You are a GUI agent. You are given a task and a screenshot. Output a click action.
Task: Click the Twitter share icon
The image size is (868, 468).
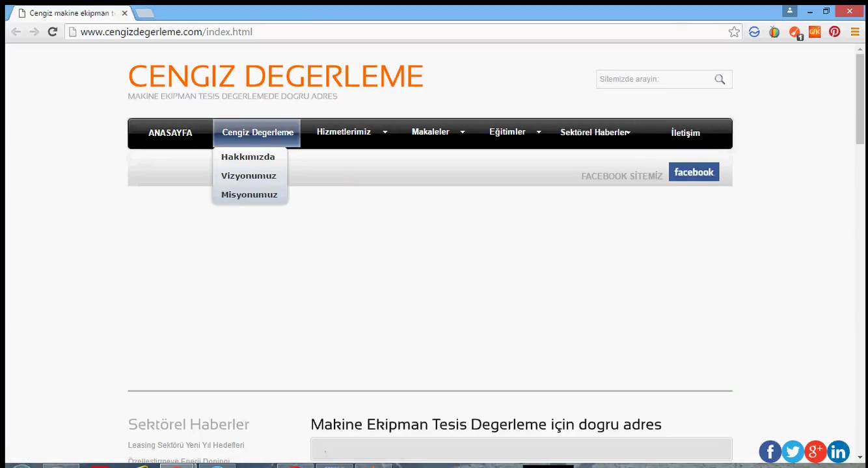click(x=793, y=451)
